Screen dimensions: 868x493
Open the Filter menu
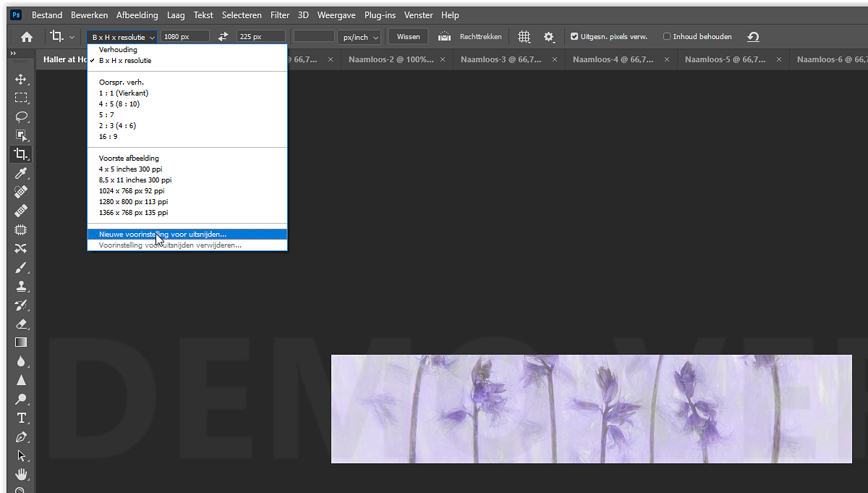click(x=280, y=15)
